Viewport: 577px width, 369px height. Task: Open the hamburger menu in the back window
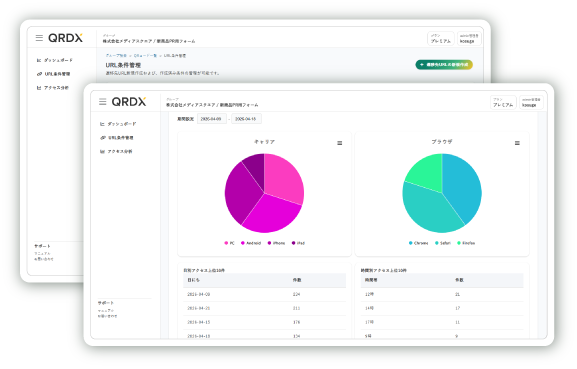click(x=39, y=38)
